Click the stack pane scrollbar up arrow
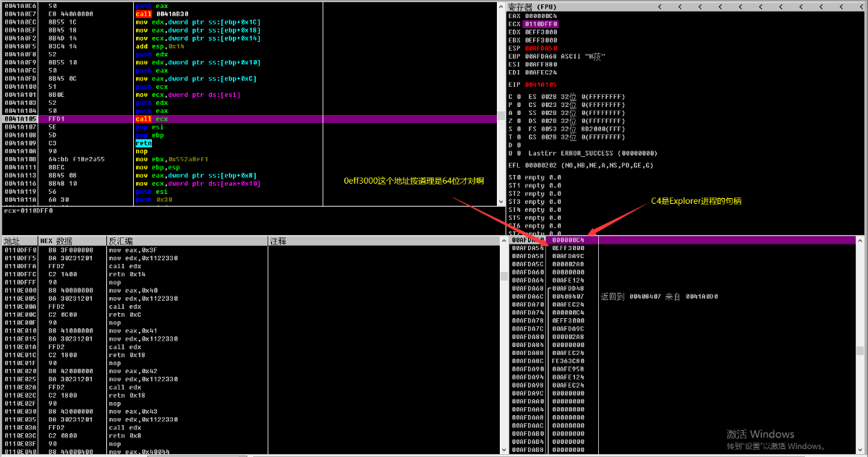868x457 pixels. (x=861, y=239)
